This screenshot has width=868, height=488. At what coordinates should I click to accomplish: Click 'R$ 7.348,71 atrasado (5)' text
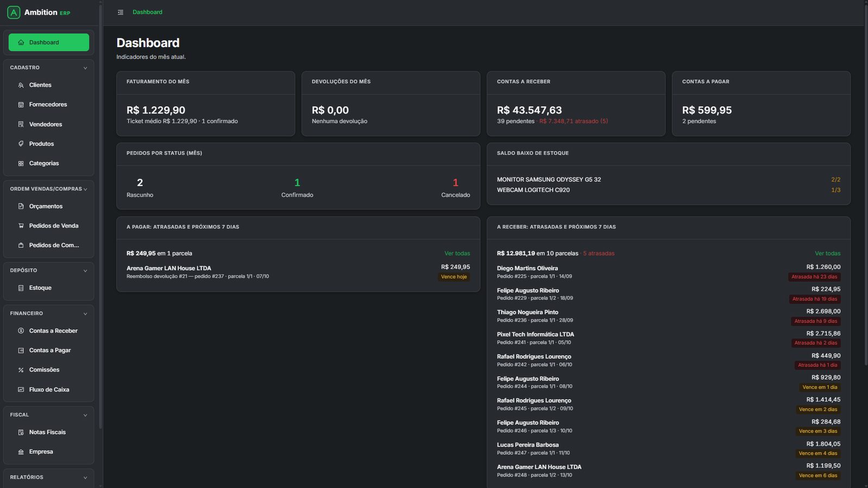(x=573, y=121)
